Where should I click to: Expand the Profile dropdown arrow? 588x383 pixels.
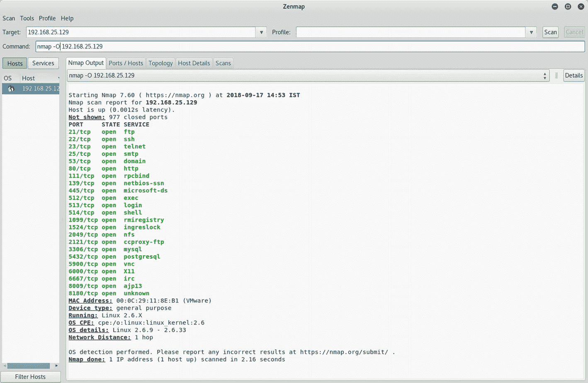tap(531, 32)
